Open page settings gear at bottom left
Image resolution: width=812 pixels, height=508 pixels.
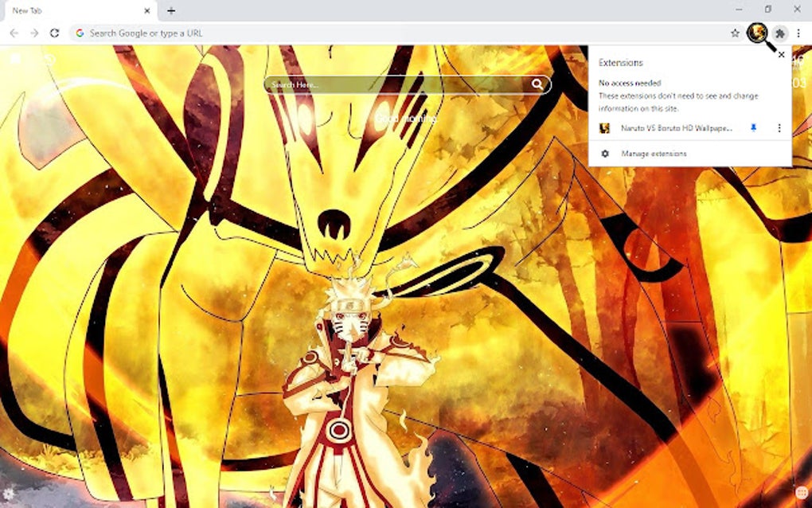pyautogui.click(x=8, y=492)
